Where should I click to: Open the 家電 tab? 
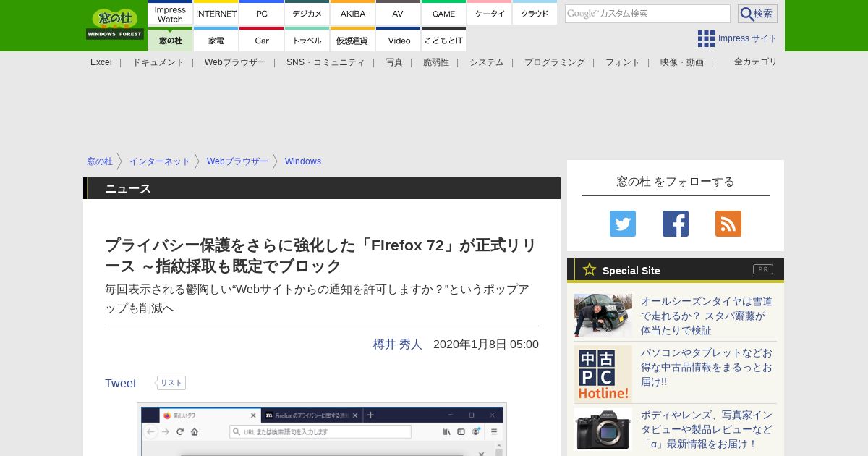(x=216, y=40)
